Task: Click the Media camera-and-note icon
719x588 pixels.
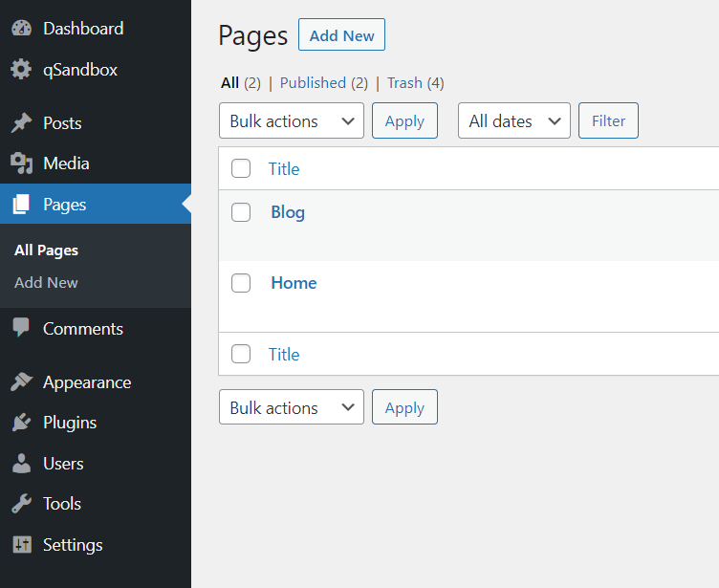Action: 21,163
